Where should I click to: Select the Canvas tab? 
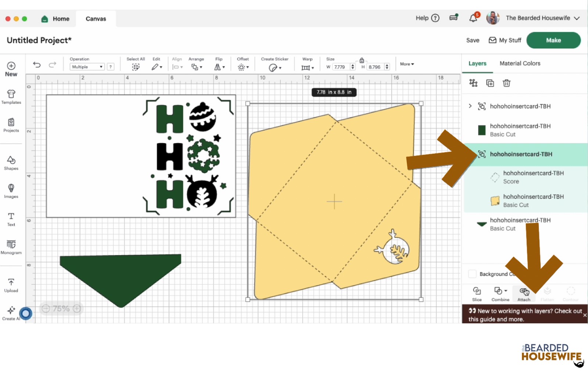pos(96,18)
